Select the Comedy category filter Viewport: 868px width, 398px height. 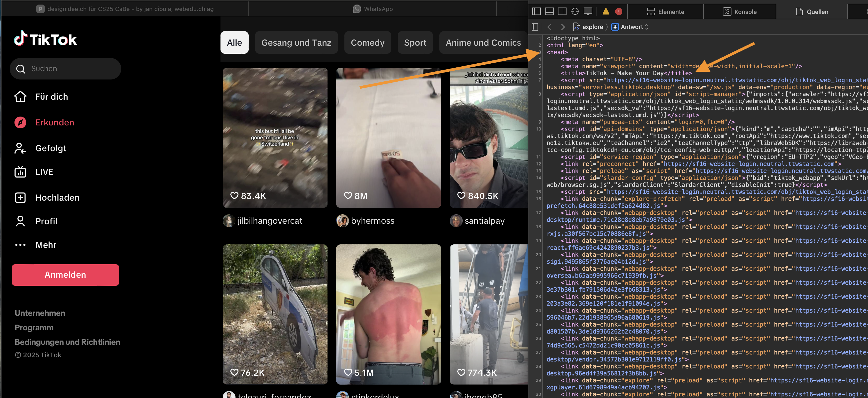[367, 42]
